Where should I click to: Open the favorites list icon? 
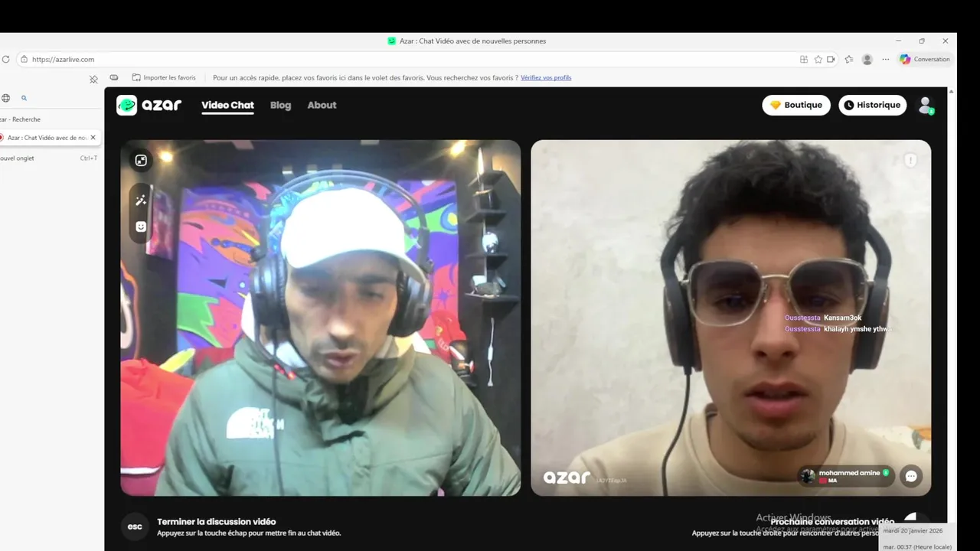(849, 59)
